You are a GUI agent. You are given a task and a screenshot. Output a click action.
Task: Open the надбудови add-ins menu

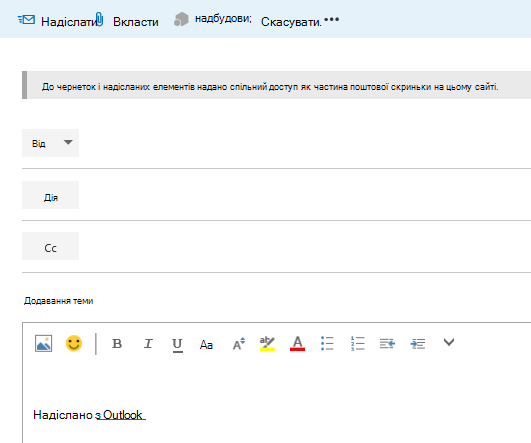click(x=223, y=18)
